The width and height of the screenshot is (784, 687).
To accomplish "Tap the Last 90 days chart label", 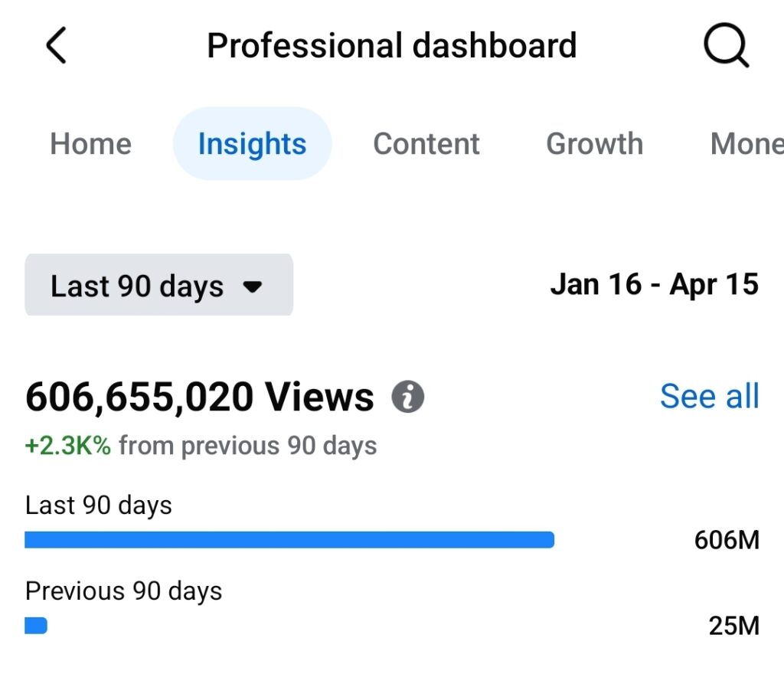I will (99, 505).
